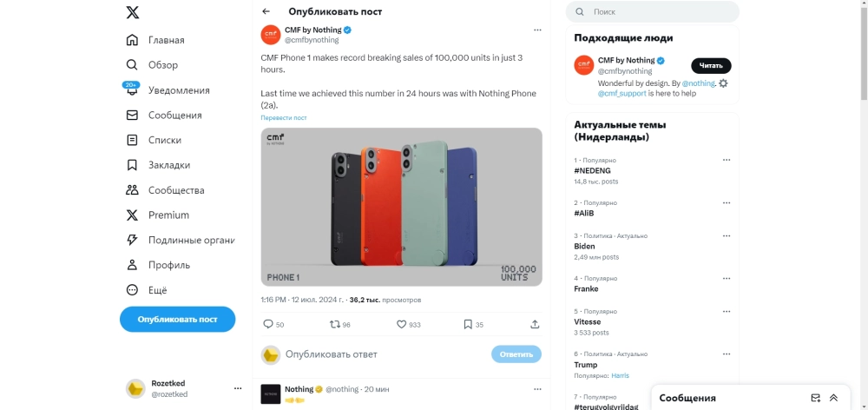Go back with the arrow icon

(266, 11)
